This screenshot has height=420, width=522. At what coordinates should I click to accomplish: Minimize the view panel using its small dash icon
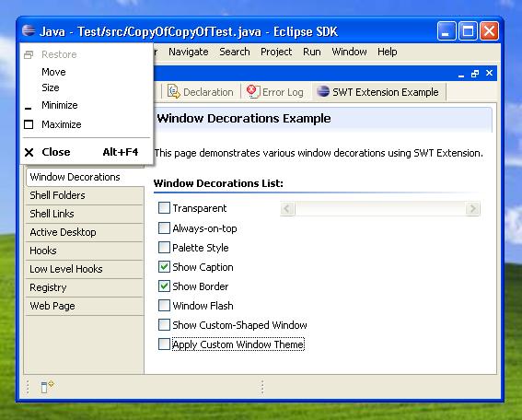[461, 75]
